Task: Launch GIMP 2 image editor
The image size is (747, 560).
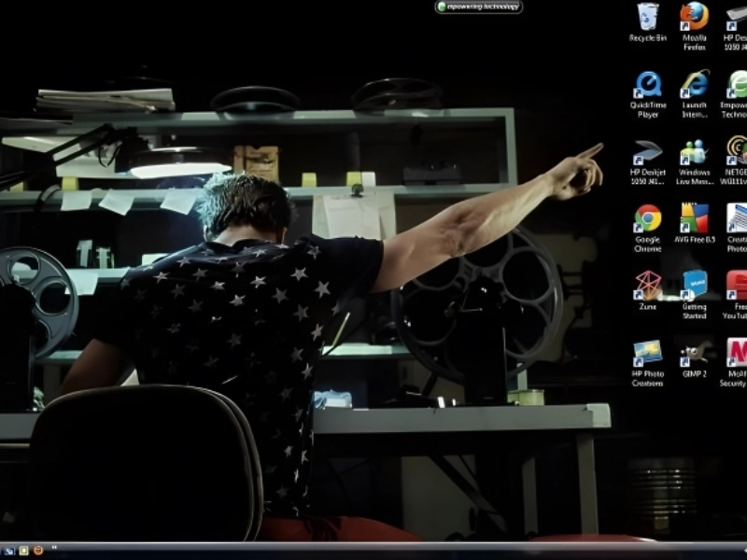Action: (694, 353)
